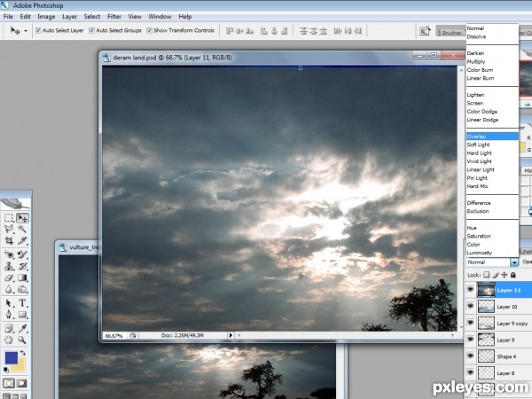
Task: Select Layer 9 copy row
Action: tap(498, 324)
